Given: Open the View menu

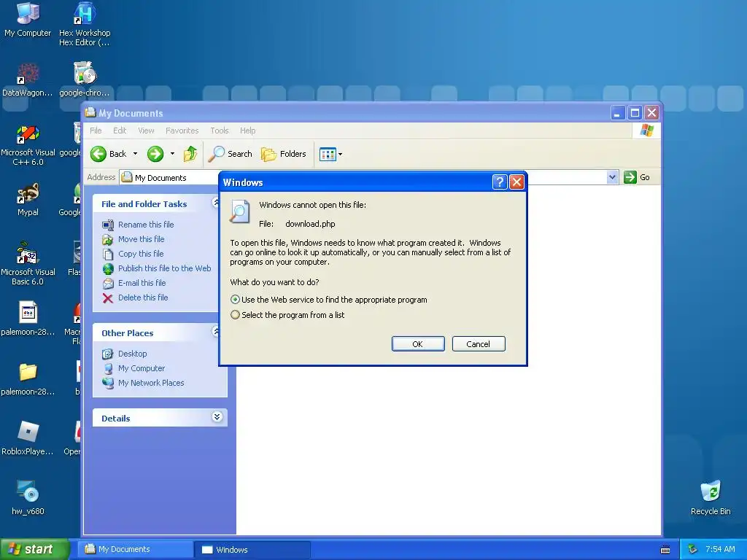Looking at the screenshot, I should point(146,131).
